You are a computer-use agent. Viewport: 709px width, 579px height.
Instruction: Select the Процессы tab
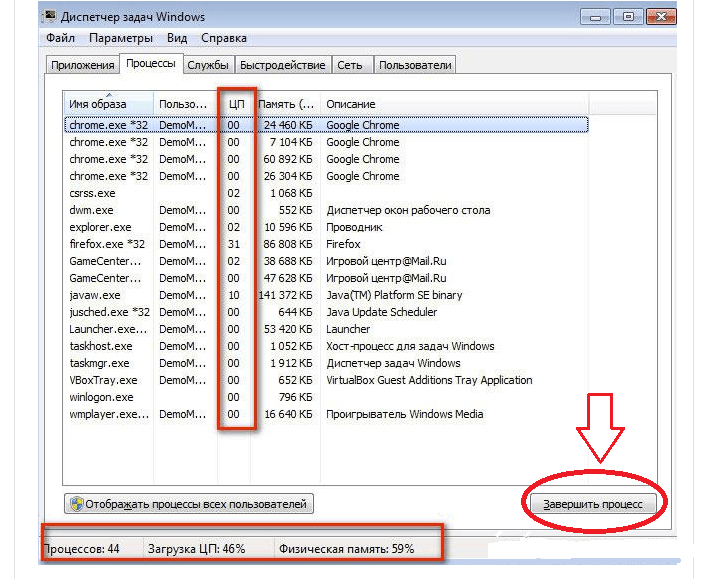[x=151, y=63]
